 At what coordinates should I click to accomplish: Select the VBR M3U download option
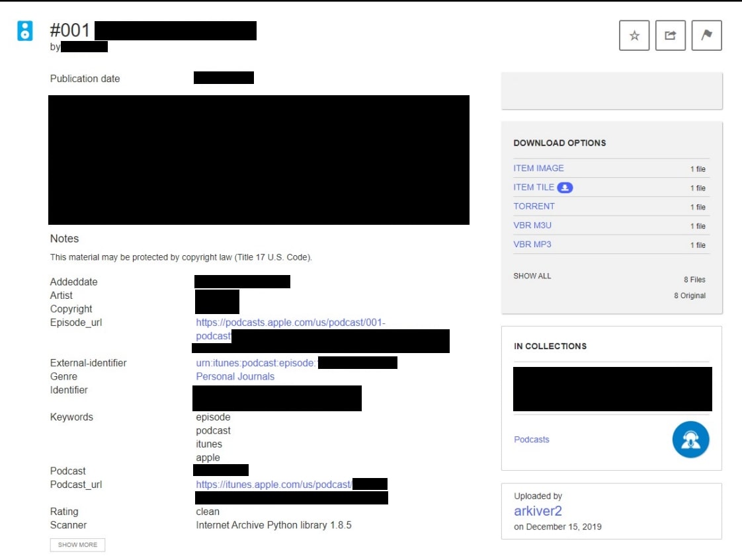532,225
